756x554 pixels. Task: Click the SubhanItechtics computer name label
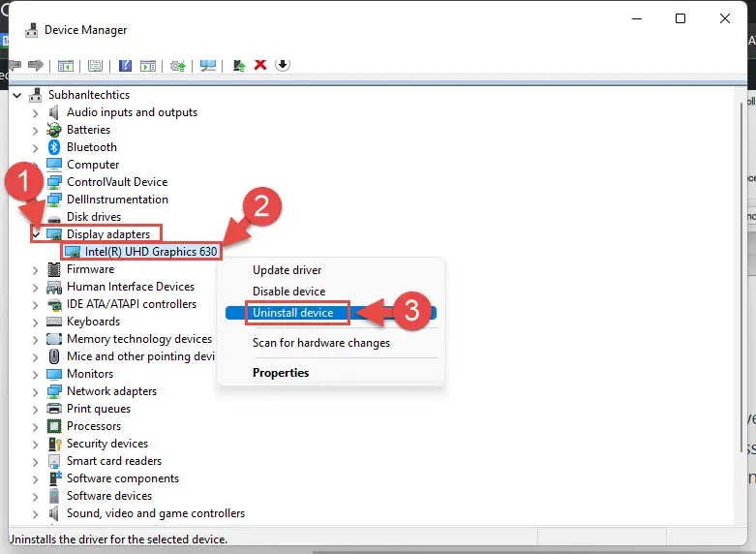point(89,95)
